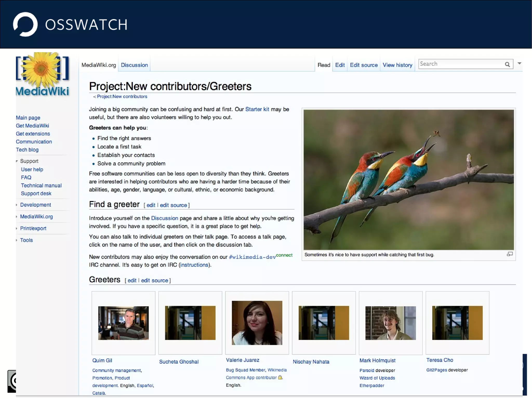Open the Support desk link
This screenshot has width=532, height=399.
[x=36, y=194]
